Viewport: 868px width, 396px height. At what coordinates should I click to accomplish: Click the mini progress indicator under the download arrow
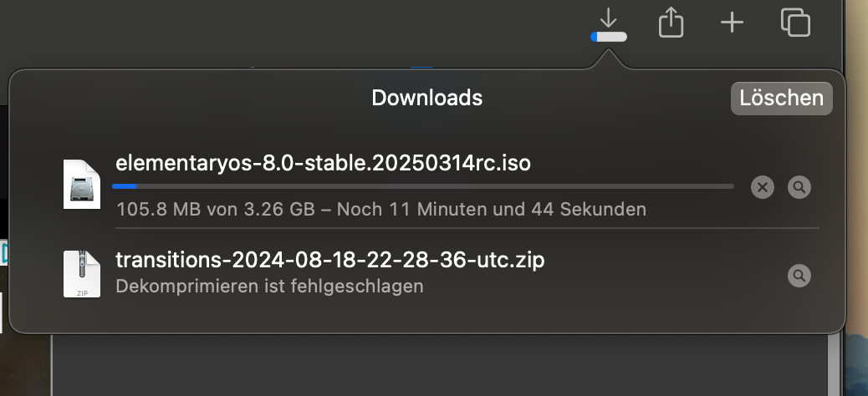point(609,37)
